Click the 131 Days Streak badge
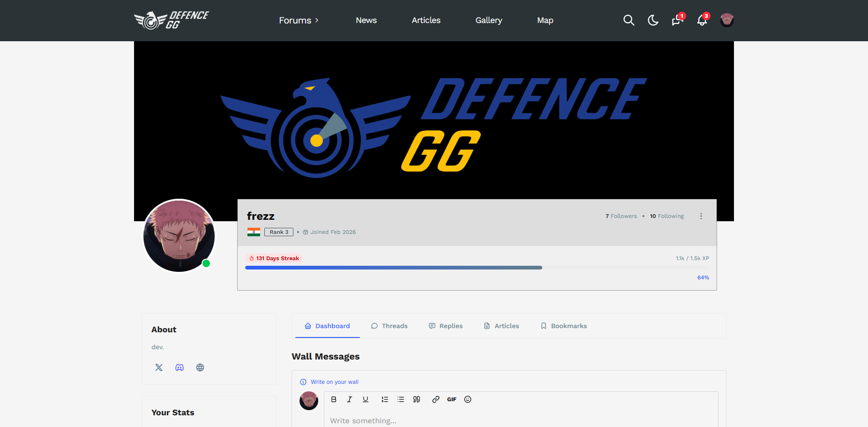The height and width of the screenshot is (427, 868). pos(274,258)
